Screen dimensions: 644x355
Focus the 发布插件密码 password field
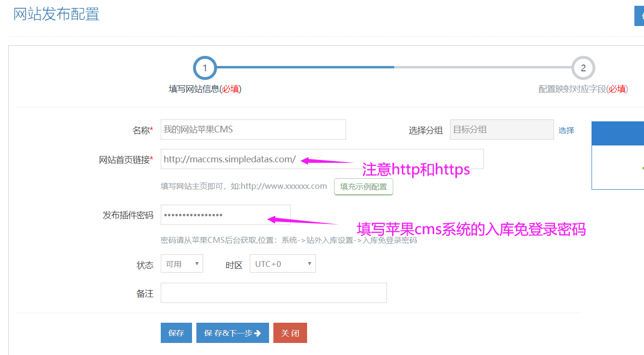tap(225, 215)
